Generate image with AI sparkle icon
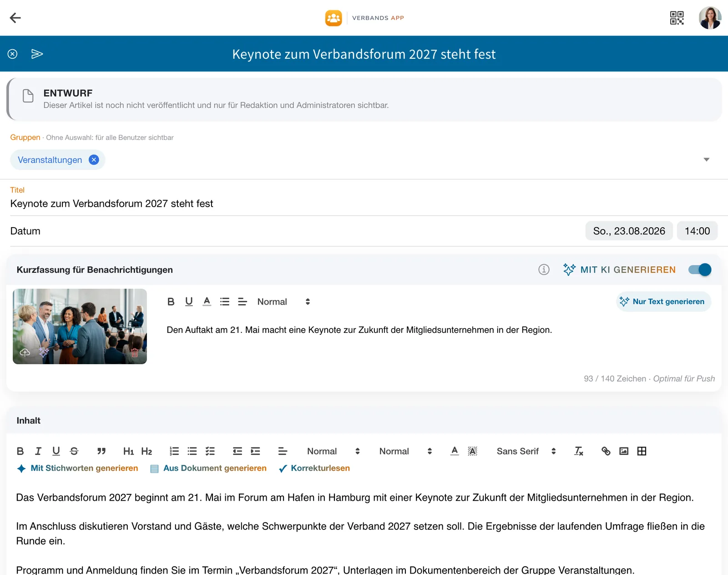The height and width of the screenshot is (575, 728). (44, 352)
